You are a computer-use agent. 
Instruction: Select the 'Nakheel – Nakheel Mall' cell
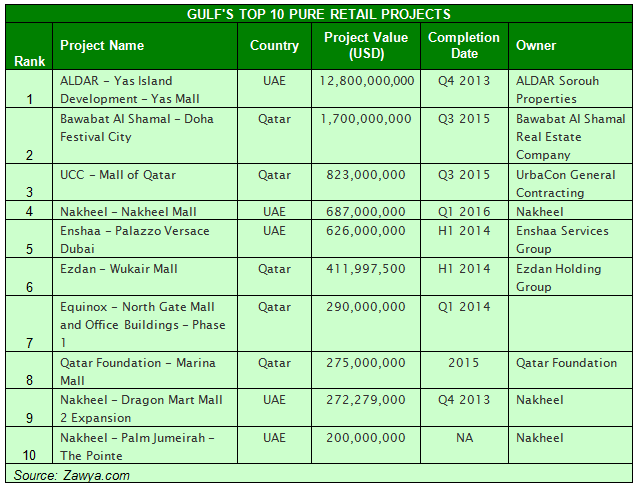tap(128, 211)
